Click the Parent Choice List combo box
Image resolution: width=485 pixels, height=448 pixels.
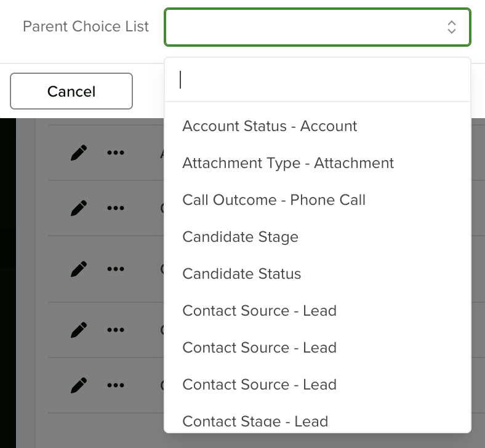tap(318, 27)
